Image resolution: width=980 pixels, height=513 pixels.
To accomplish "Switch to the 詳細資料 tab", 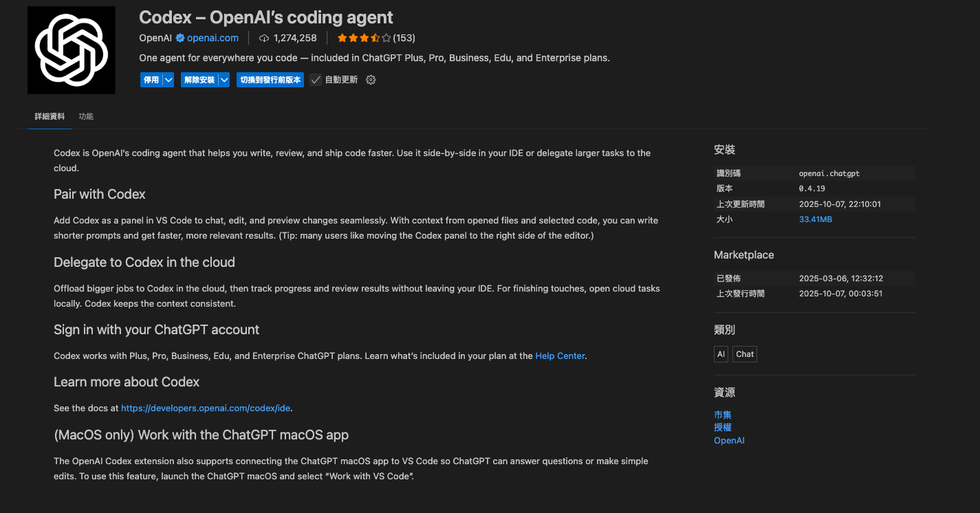I will pyautogui.click(x=50, y=116).
